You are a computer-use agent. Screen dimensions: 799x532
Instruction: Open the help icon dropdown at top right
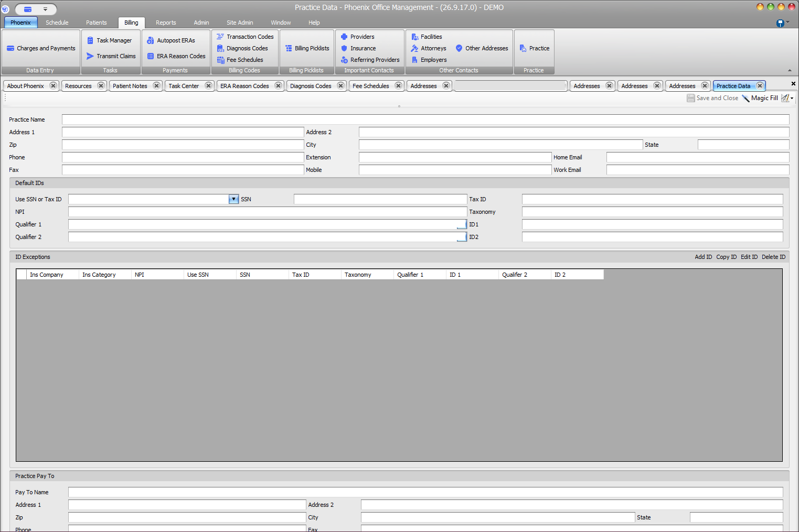coord(783,23)
